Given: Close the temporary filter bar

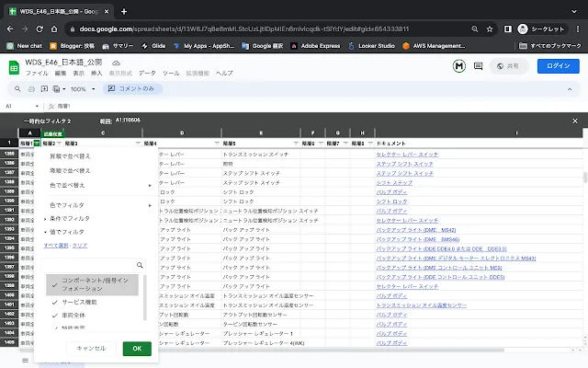Looking at the screenshot, I should tap(575, 121).
